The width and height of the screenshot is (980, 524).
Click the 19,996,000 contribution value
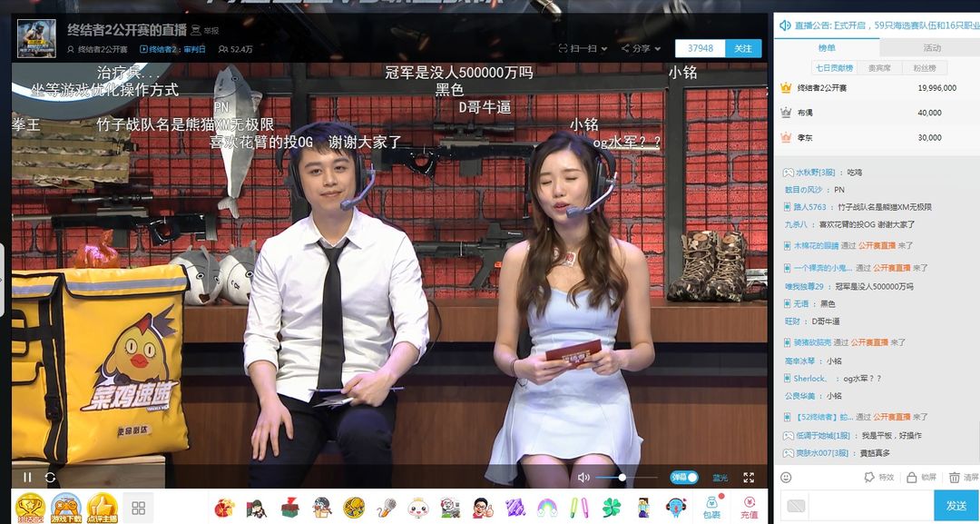click(936, 88)
